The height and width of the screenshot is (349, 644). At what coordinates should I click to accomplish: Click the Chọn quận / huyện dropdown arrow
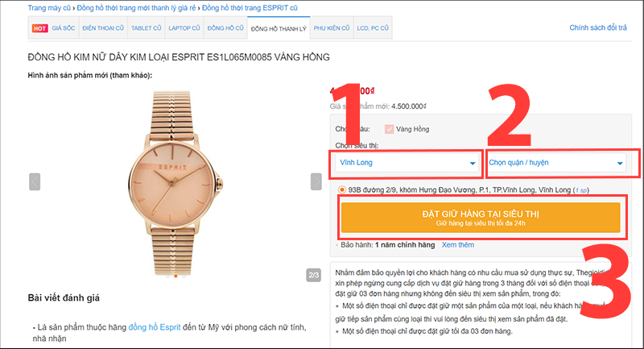pyautogui.click(x=620, y=163)
